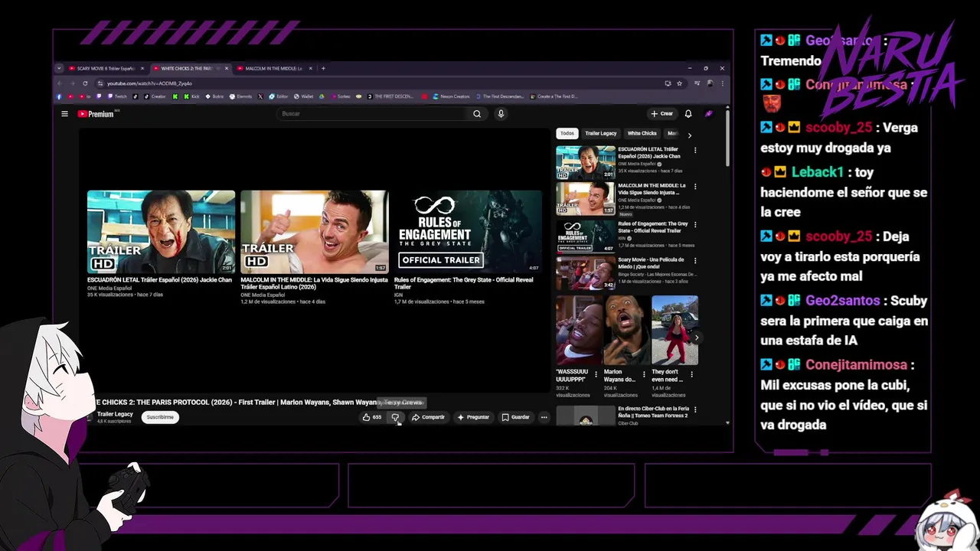Viewport: 980px width, 551px height.
Task: Open the Botrix bookmark
Action: point(214,96)
